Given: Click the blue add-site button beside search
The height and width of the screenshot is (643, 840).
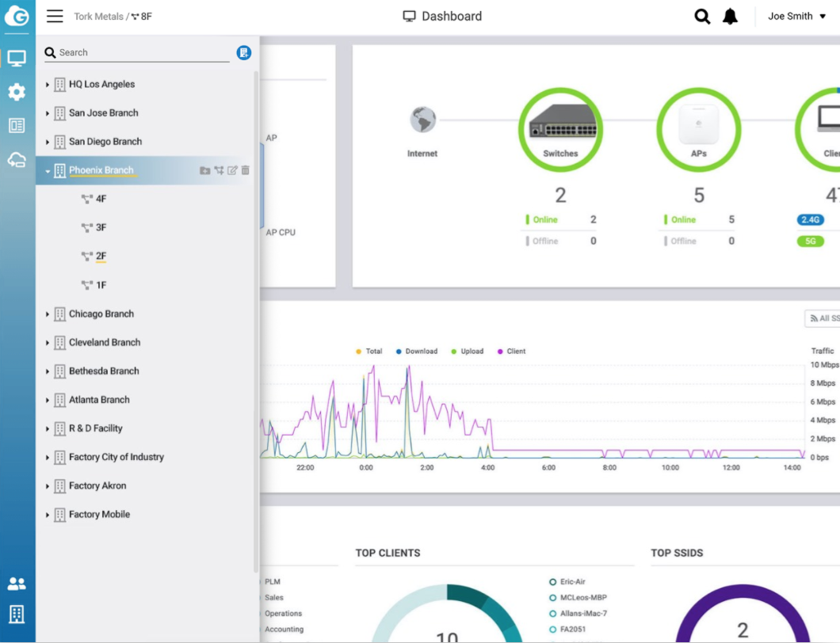Looking at the screenshot, I should [244, 52].
